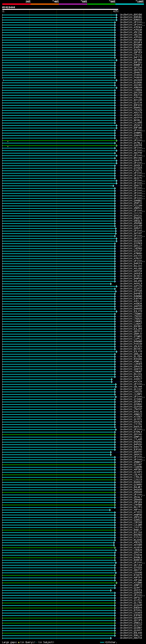Screen dimensions: 146x644
Task: Pick UniRef100_A0EIJ2 from the hit list
Action: click(x=131, y=301)
